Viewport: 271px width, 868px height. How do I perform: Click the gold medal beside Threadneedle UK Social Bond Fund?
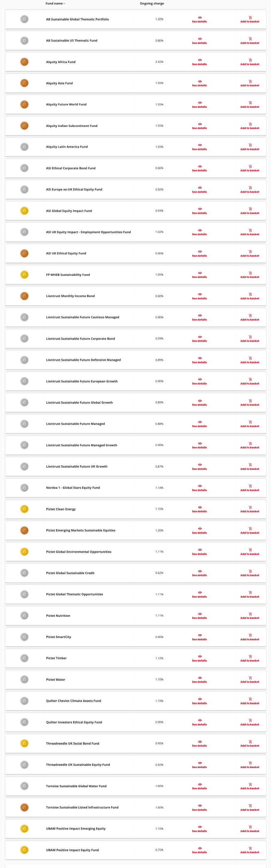(24, 743)
